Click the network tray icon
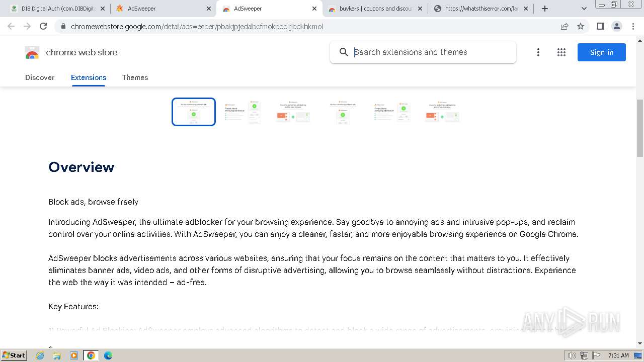Viewport: 644px width, 362px height. pyautogui.click(x=584, y=355)
